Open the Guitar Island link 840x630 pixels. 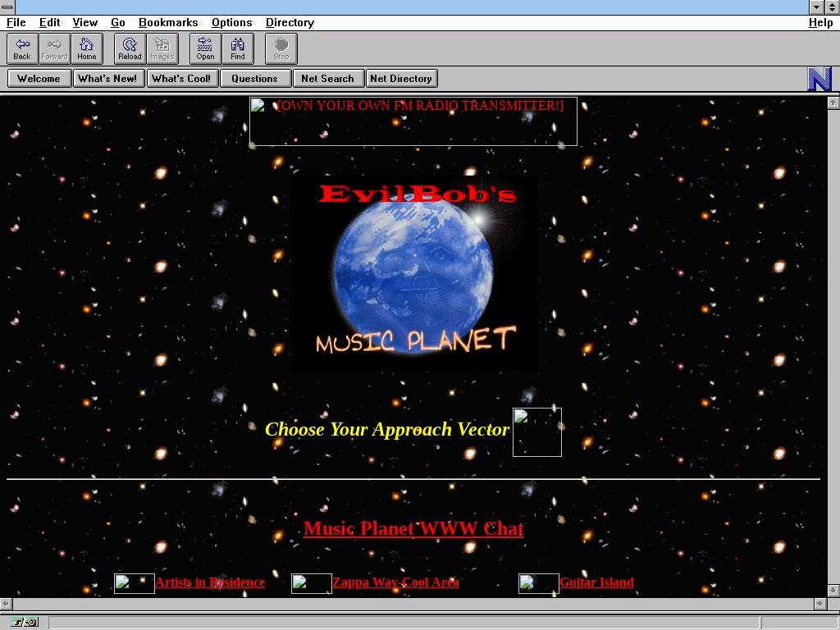click(x=596, y=582)
